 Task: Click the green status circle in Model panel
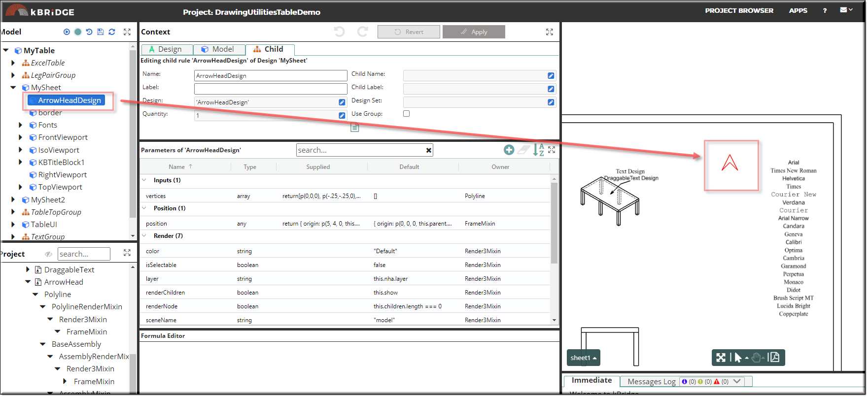tap(78, 32)
